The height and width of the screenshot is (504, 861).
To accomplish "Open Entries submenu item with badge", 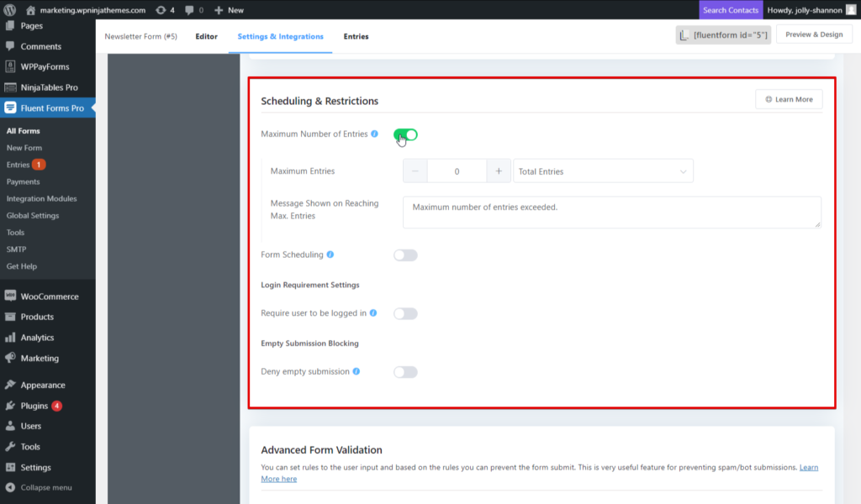I will click(x=26, y=165).
